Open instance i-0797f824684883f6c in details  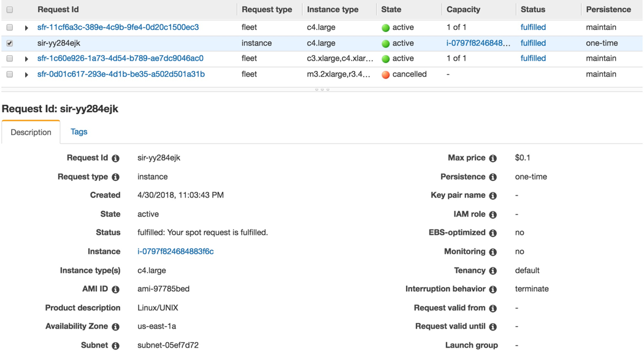(x=175, y=251)
